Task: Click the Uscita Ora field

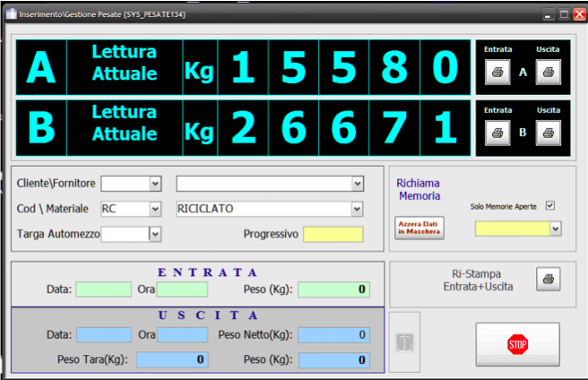Action: coord(182,334)
